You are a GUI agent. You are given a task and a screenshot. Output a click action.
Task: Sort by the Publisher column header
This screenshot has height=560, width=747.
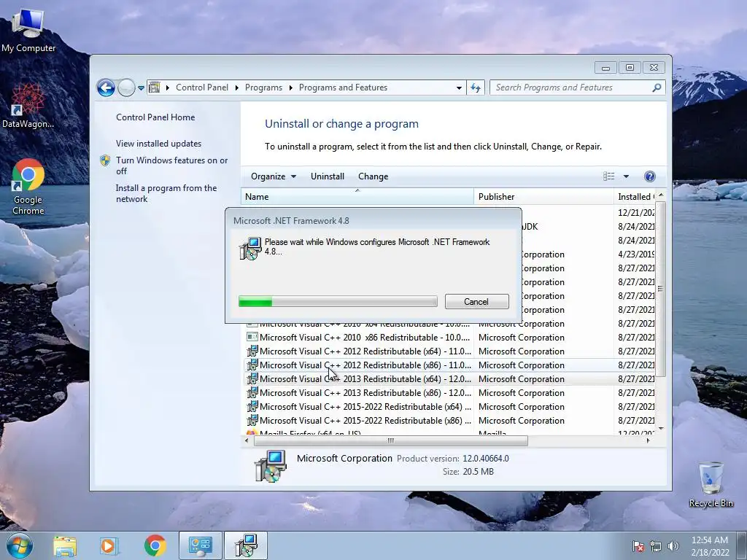(x=543, y=197)
